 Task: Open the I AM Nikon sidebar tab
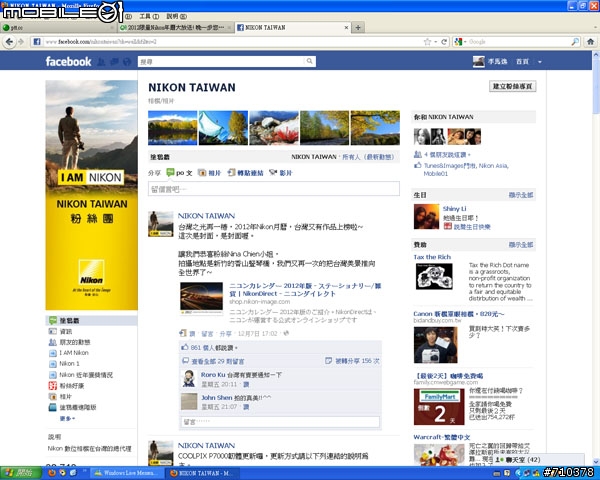(74, 353)
